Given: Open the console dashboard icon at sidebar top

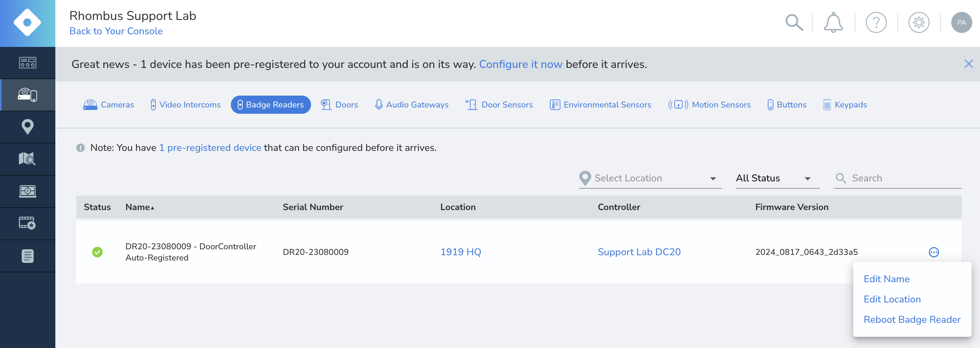Looking at the screenshot, I should coord(28,63).
